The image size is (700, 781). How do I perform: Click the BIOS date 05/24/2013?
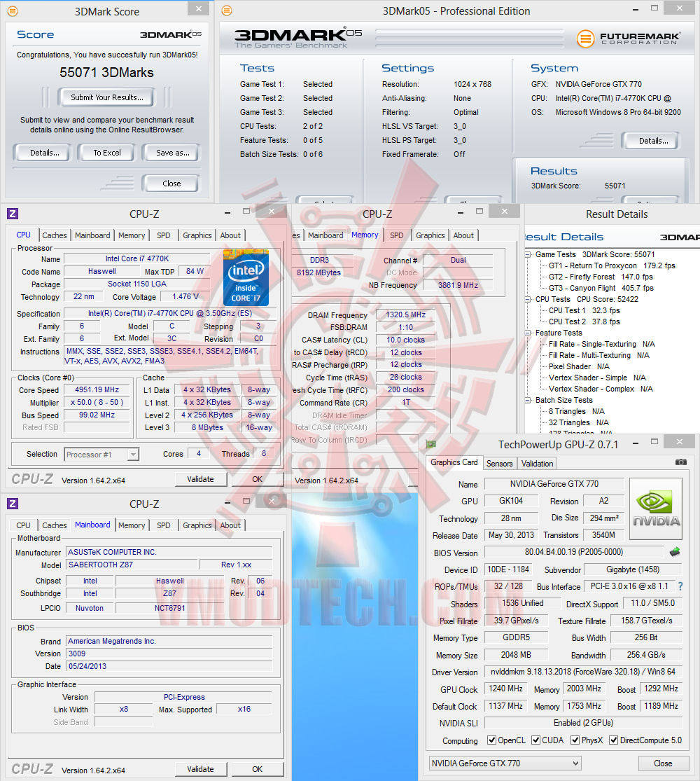click(169, 666)
